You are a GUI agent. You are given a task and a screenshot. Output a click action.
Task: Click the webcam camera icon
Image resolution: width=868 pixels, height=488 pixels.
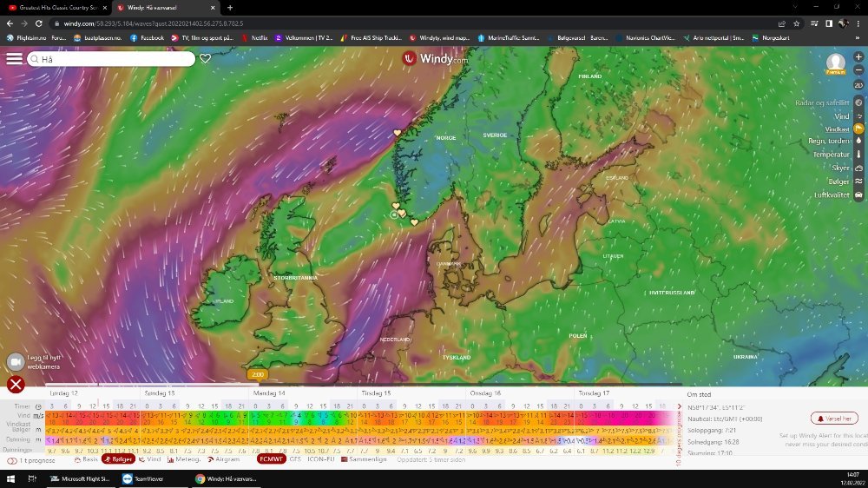click(x=16, y=362)
